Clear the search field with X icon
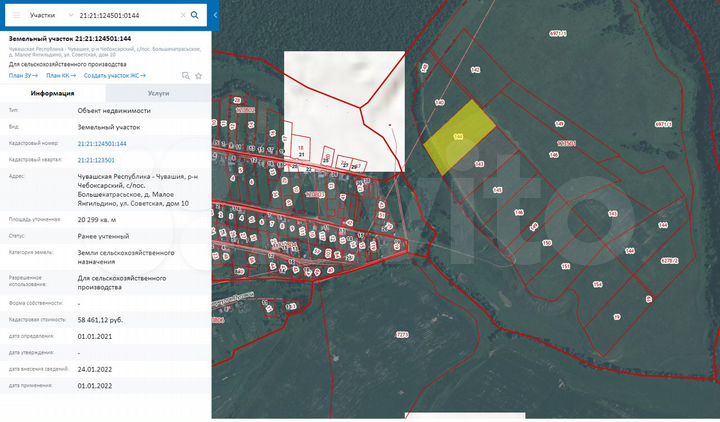The width and height of the screenshot is (720, 422). tap(182, 16)
